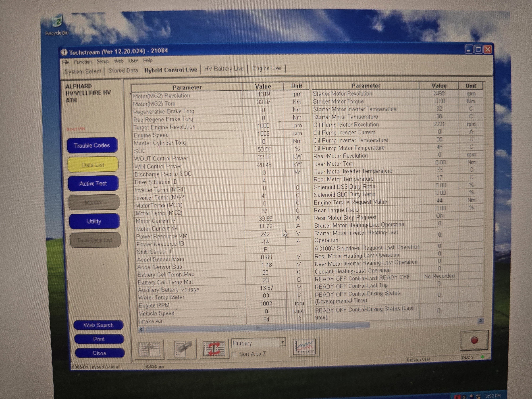
Task: Open the Utility button
Action: [x=94, y=221]
